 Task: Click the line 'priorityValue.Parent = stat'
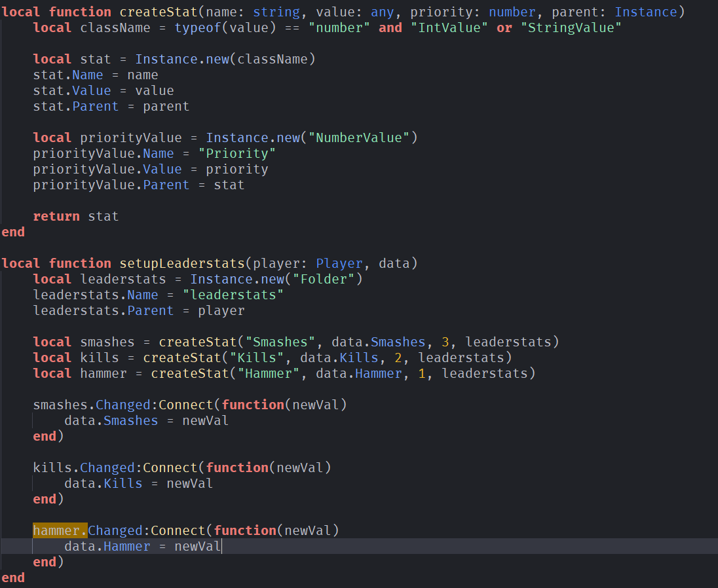tap(138, 185)
